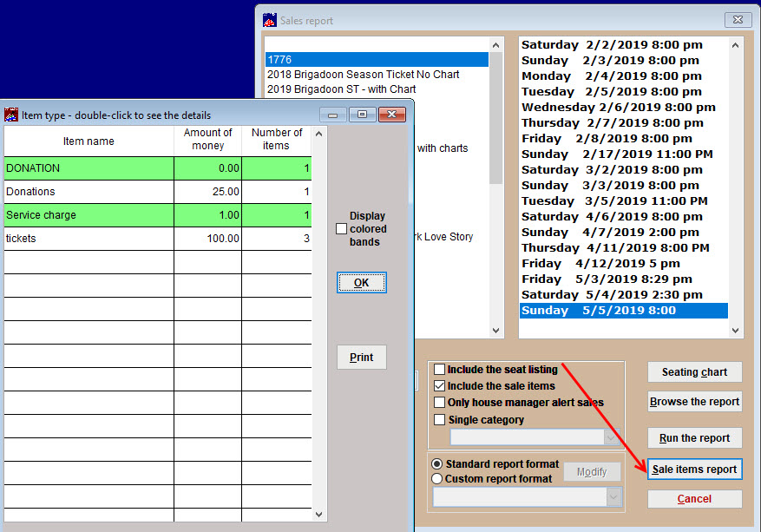Click down arrow of performance dates scrollbar
This screenshot has width=761, height=532.
[735, 331]
